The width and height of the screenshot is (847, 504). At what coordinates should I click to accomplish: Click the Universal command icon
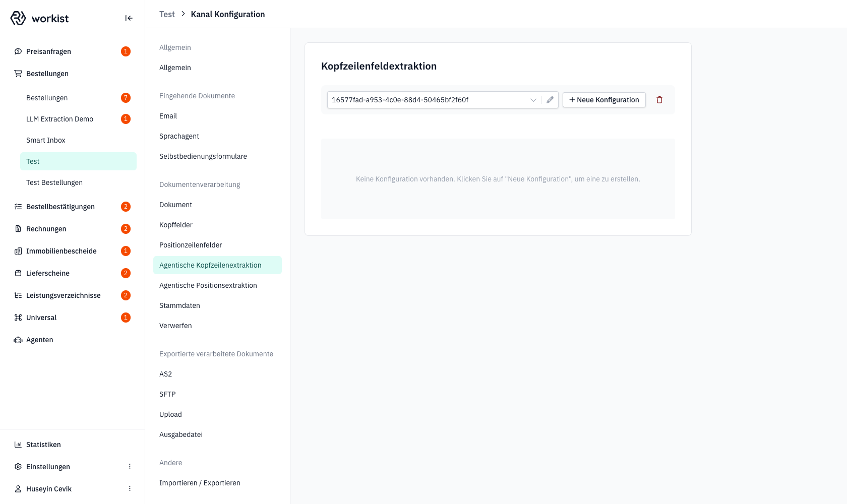18,318
